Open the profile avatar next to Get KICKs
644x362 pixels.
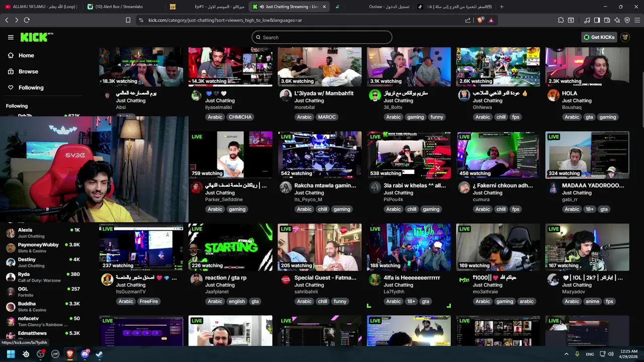pyautogui.click(x=625, y=37)
